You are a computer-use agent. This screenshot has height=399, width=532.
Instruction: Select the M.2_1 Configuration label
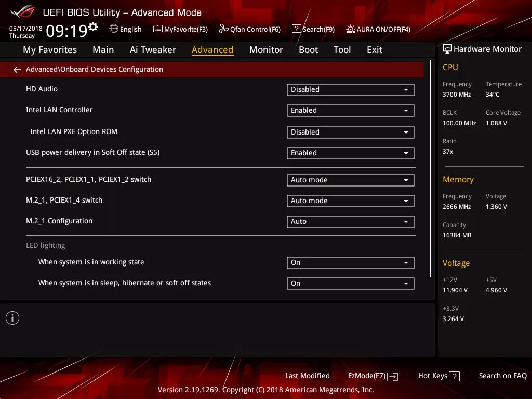tap(59, 221)
